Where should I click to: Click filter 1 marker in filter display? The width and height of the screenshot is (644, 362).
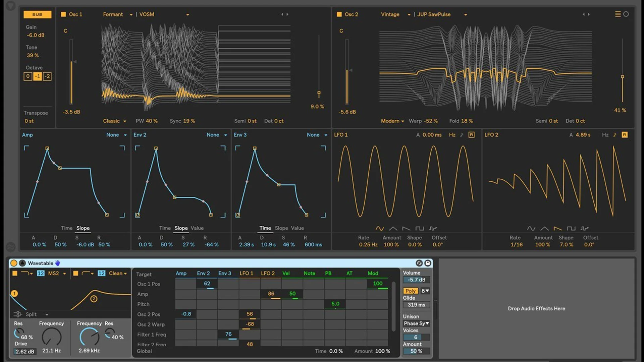(14, 294)
